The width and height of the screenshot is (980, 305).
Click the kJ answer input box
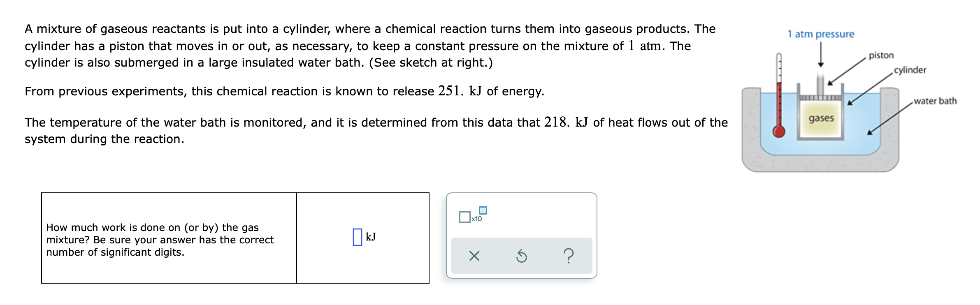tap(358, 237)
